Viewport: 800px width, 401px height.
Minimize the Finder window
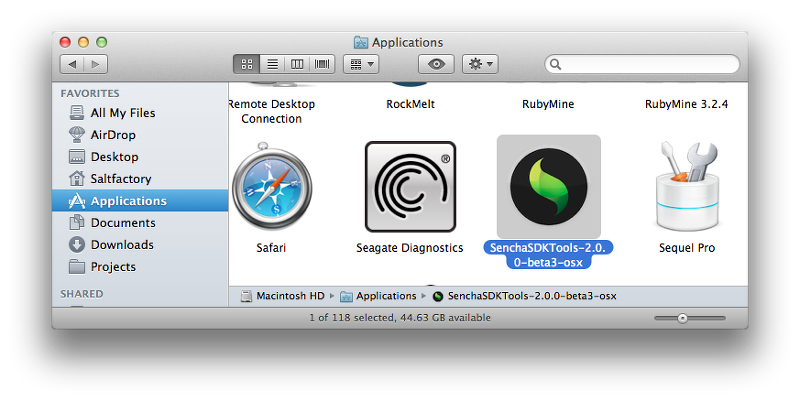point(83,42)
